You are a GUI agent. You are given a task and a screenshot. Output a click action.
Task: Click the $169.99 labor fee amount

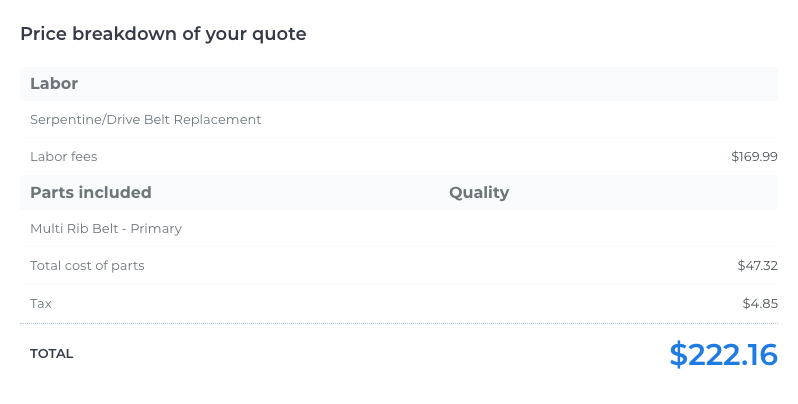pos(754,157)
